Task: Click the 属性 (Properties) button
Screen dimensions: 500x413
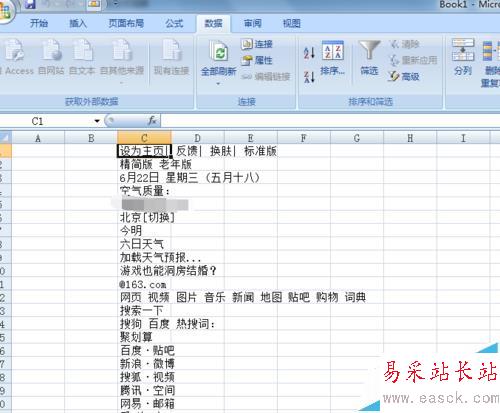Action: 257,60
